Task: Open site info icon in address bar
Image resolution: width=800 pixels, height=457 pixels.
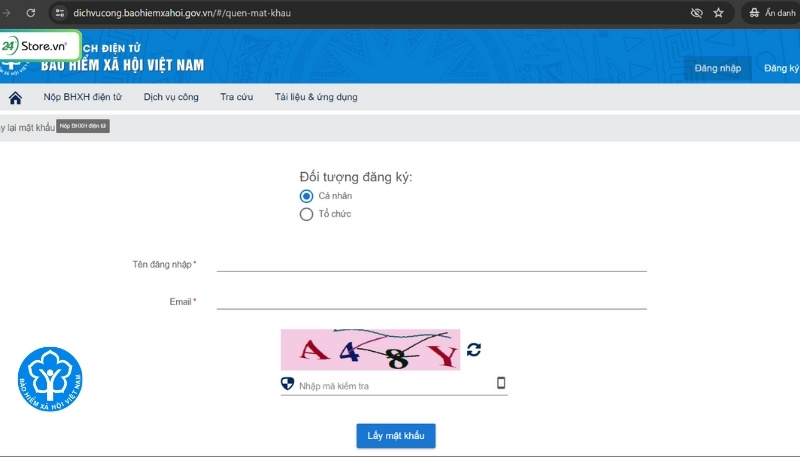Action: [60, 13]
